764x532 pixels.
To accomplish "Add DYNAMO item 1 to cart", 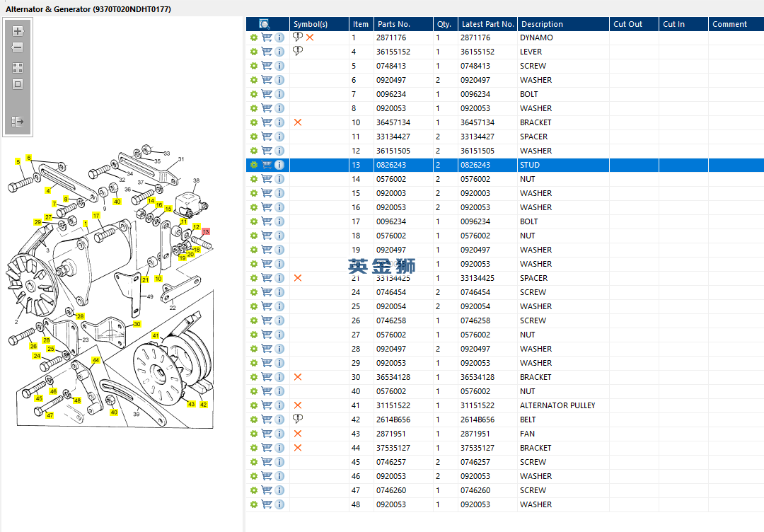I will pos(267,37).
